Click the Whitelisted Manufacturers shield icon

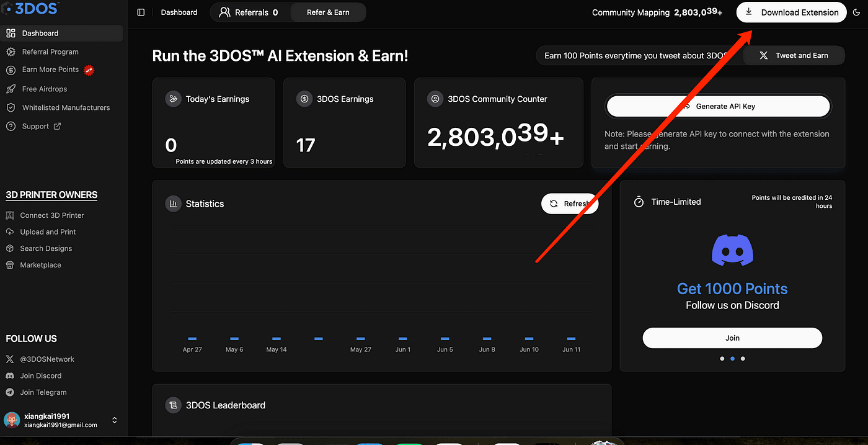click(x=12, y=107)
